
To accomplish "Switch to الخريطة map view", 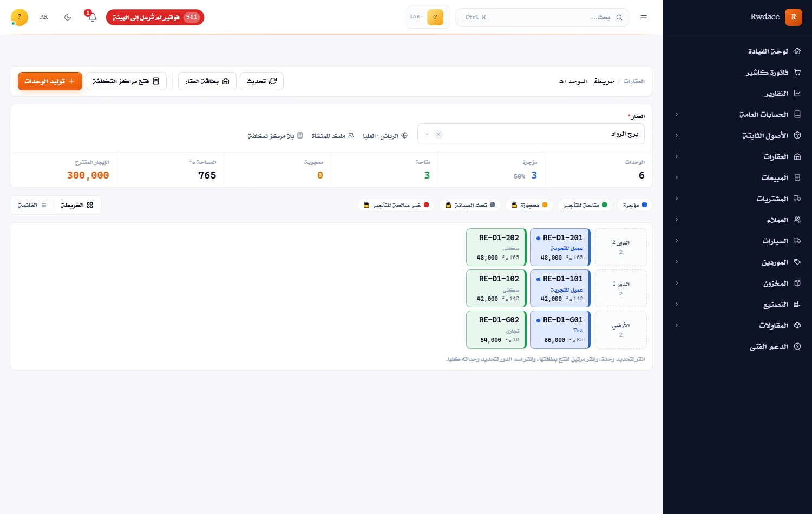I will [x=77, y=206].
